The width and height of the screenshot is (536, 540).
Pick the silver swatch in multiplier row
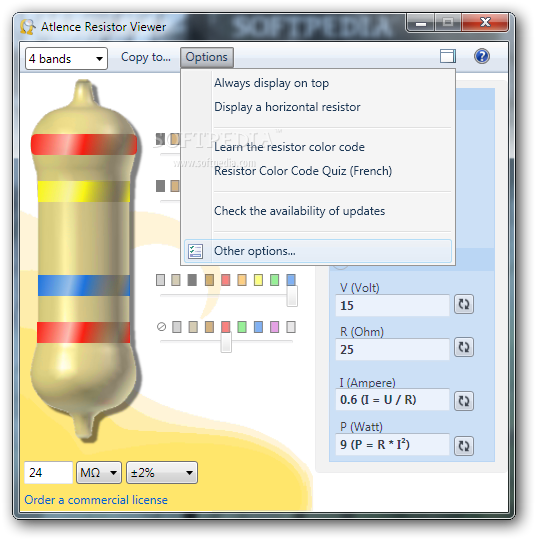(161, 280)
